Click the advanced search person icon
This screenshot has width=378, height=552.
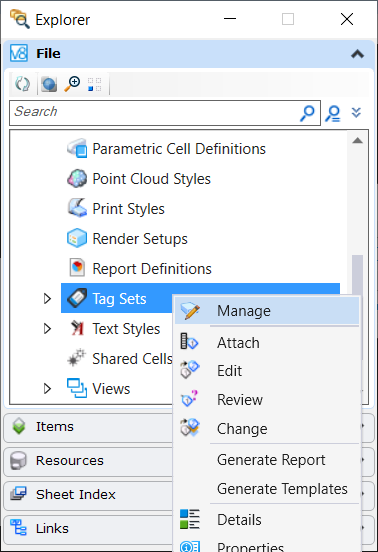click(x=333, y=113)
